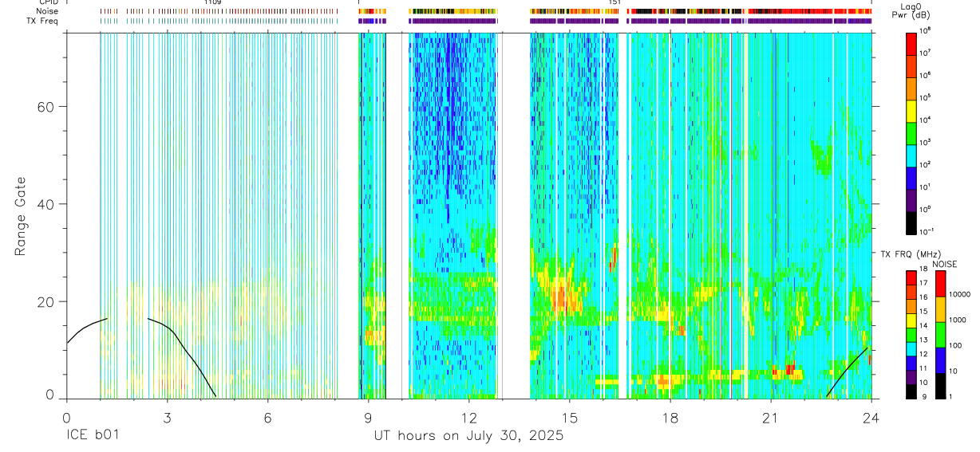Select the red top segment of the NOISE colorbar

pyautogui.click(x=940, y=283)
